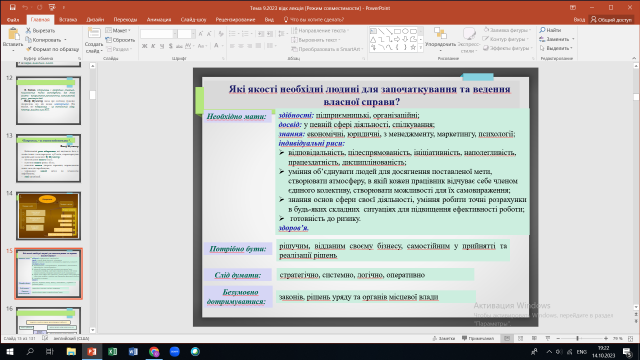Toggle text shadow S button
640x360 pixels.
pos(170,46)
